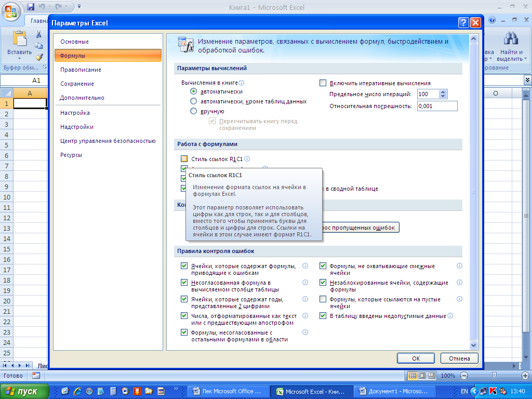Image resolution: width=532 pixels, height=399 pixels.
Task: Switch to Лек Microsoft Office taskbar window
Action: click(x=229, y=391)
